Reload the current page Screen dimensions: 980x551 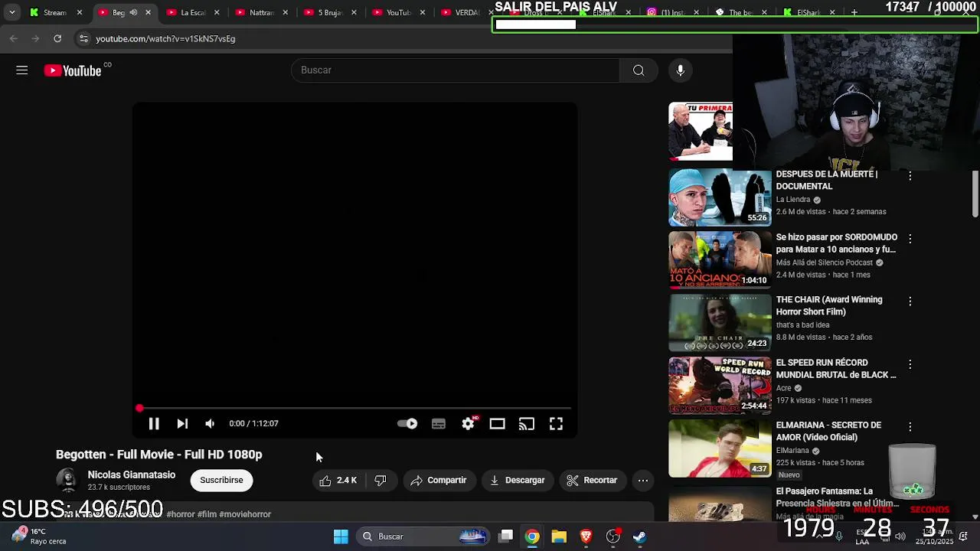point(57,38)
